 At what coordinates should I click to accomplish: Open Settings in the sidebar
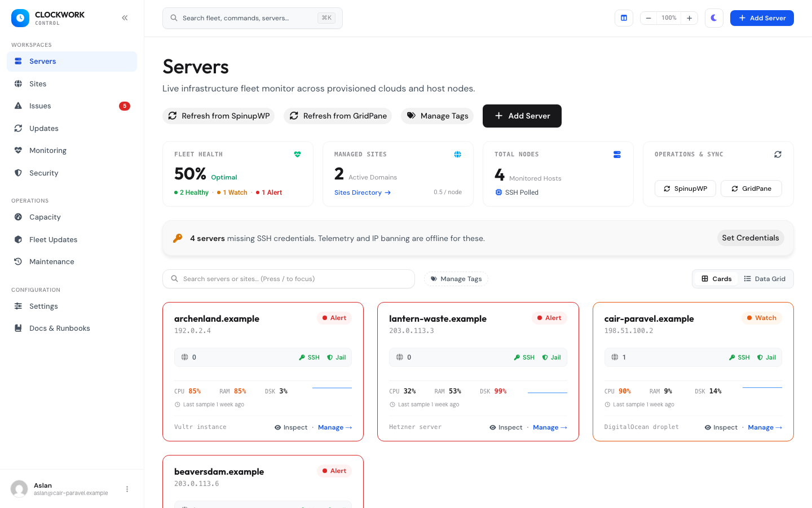[x=72, y=306]
